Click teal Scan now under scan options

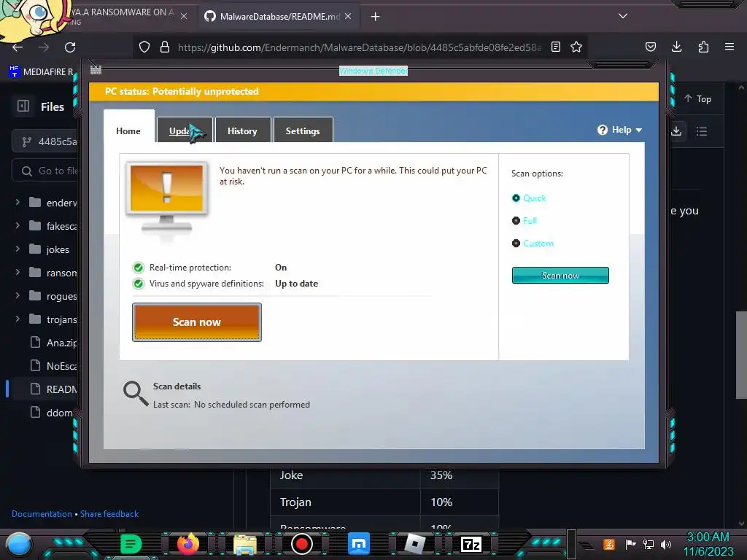pyautogui.click(x=560, y=275)
